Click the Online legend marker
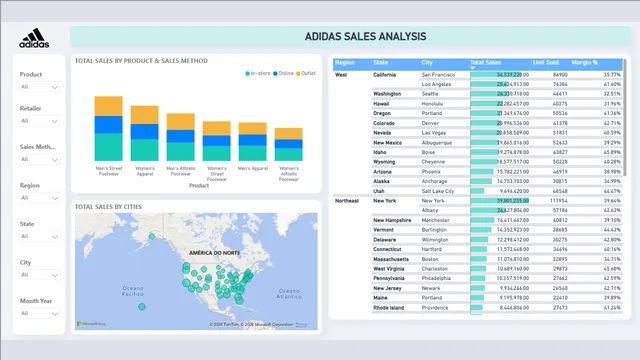The height and width of the screenshot is (360, 640). [x=275, y=73]
